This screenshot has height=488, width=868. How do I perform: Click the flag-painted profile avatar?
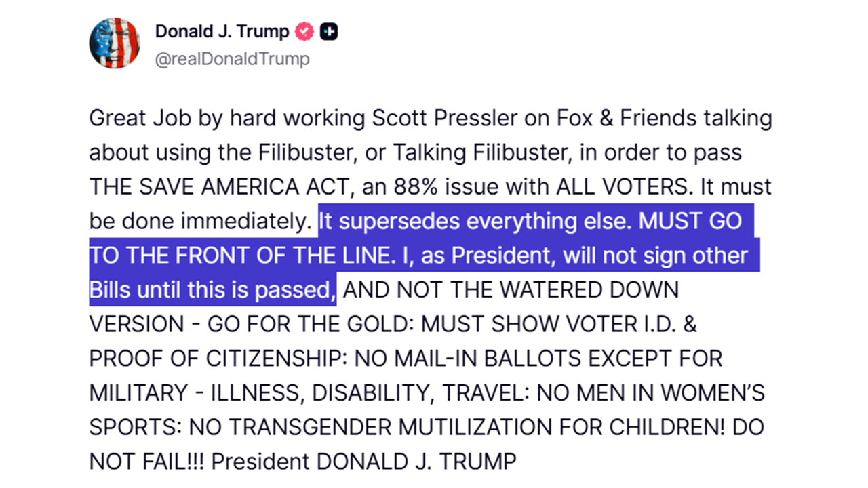coord(114,43)
